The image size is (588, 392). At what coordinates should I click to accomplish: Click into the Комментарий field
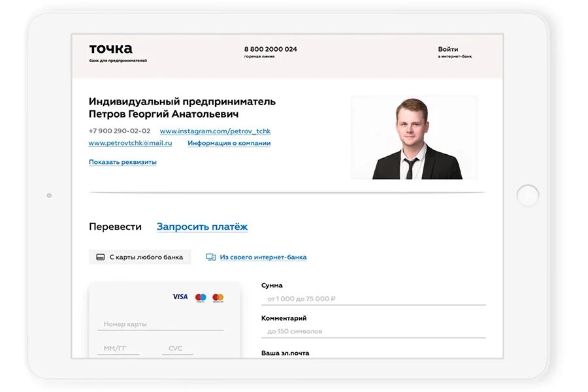[373, 332]
